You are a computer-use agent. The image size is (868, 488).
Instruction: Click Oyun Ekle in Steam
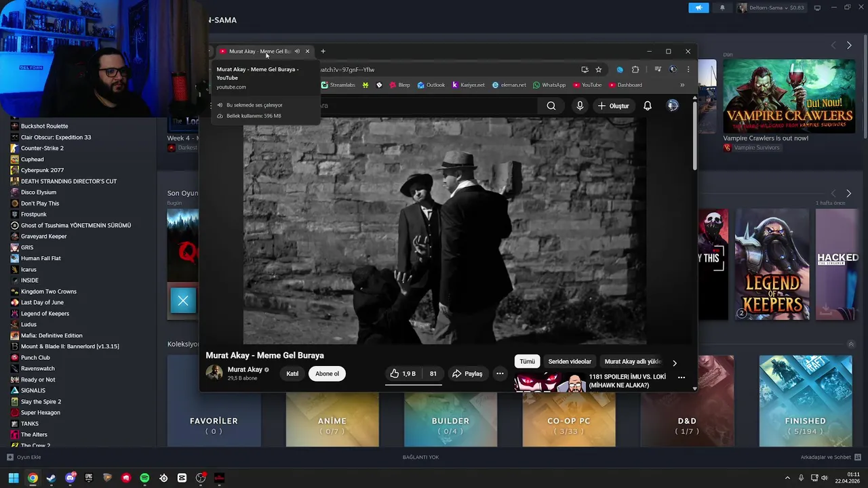pos(24,457)
